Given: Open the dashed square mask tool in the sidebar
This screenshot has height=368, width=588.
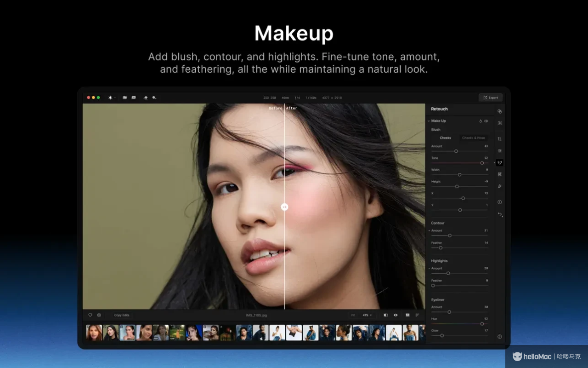Looking at the screenshot, I should 500,123.
